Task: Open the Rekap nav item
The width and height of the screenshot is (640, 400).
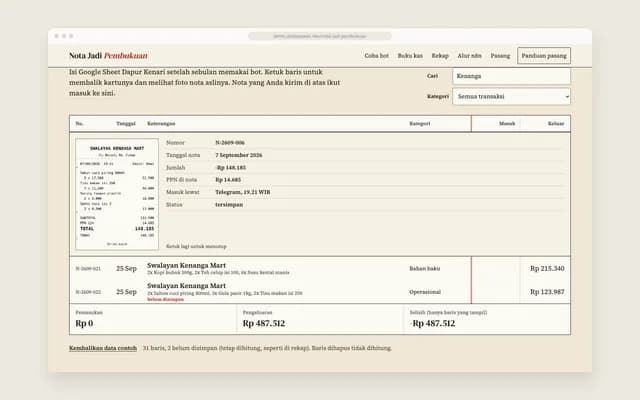Action: click(x=440, y=56)
